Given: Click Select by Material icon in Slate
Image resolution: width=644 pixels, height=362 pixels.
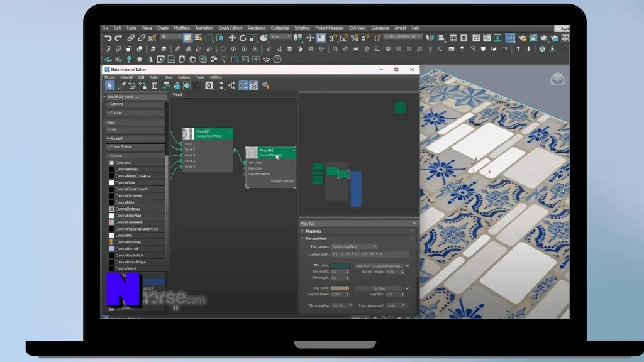Looking at the screenshot, I should click(266, 85).
